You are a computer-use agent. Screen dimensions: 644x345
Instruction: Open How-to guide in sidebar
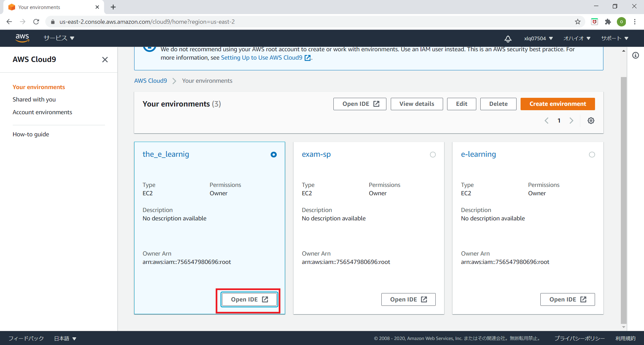pyautogui.click(x=31, y=134)
